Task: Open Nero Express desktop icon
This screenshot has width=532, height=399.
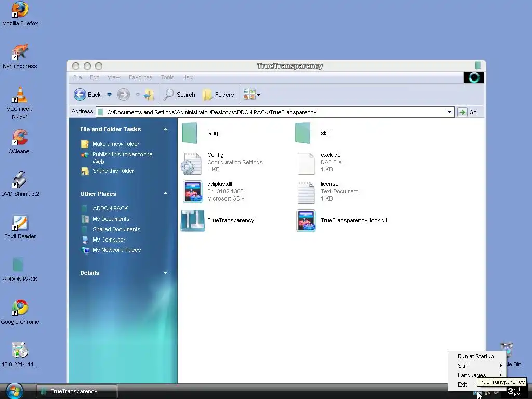Action: (20, 56)
